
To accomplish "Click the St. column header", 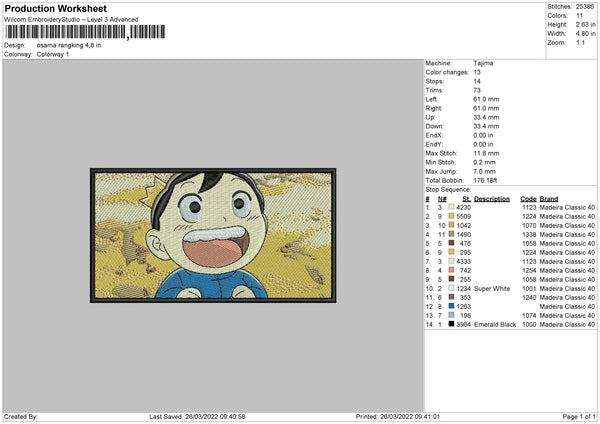I will point(466,199).
